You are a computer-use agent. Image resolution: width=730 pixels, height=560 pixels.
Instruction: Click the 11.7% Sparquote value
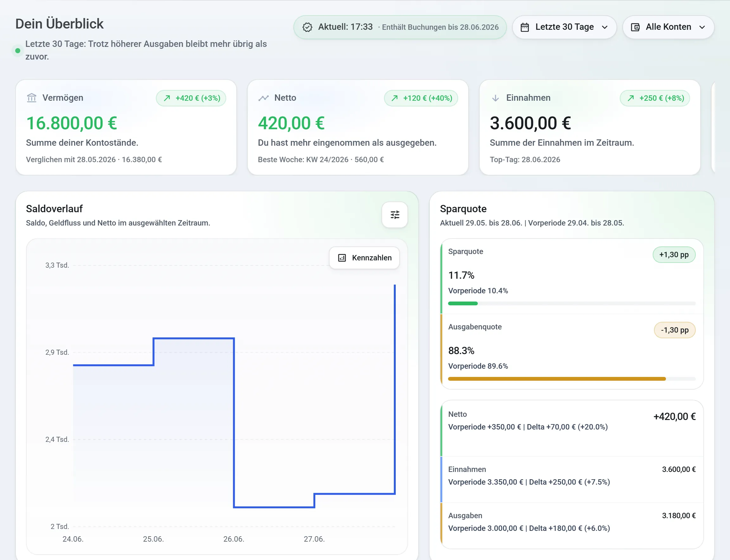click(x=461, y=275)
